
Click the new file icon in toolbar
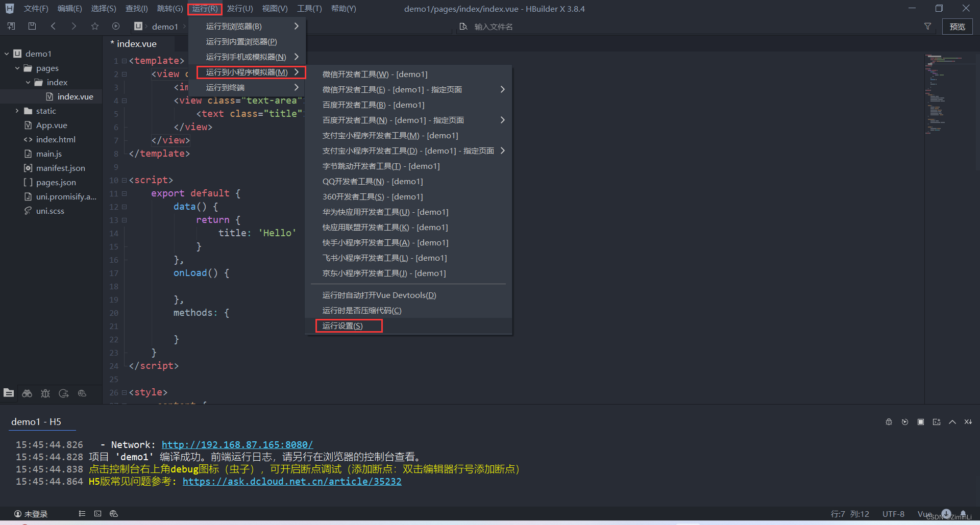[11, 26]
